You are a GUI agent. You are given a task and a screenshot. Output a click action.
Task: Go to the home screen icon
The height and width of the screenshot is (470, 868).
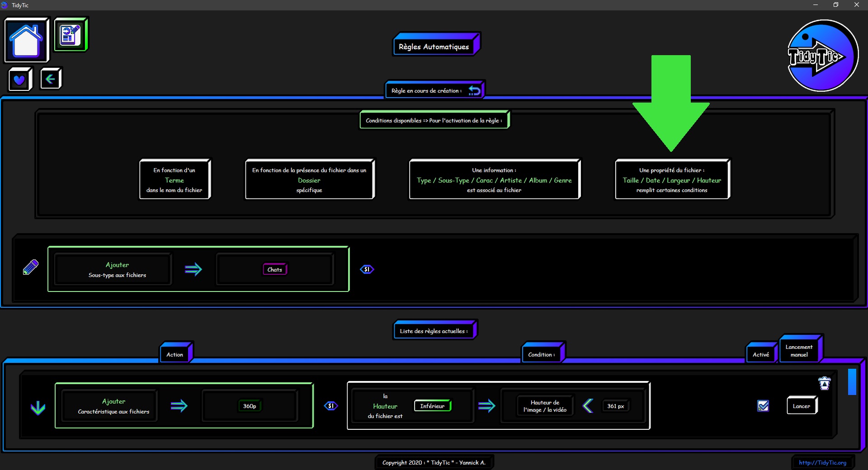(x=26, y=40)
